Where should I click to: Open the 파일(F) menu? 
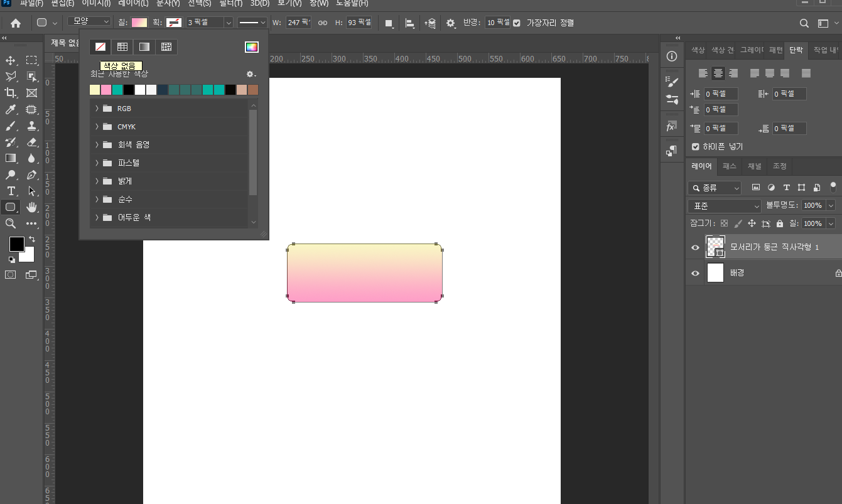[31, 3]
